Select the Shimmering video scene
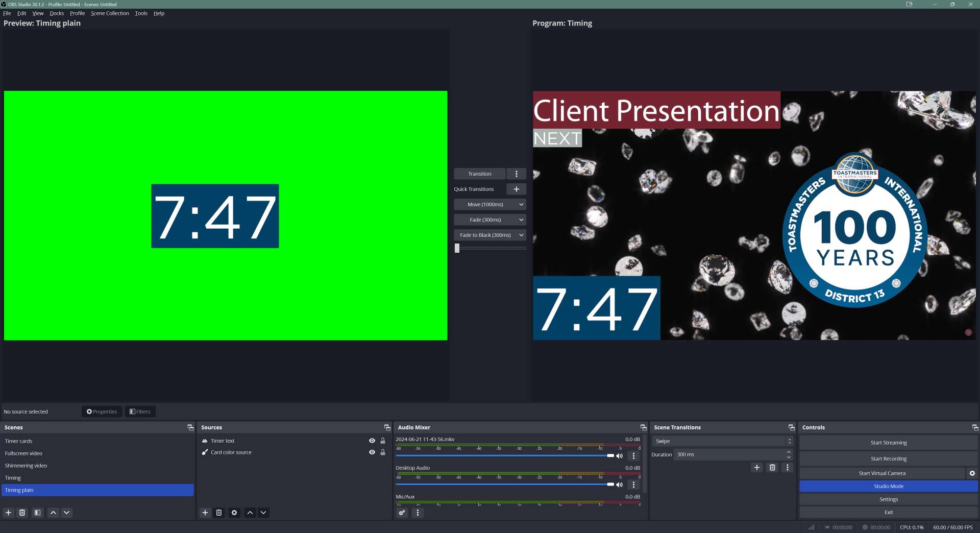The height and width of the screenshot is (533, 980). click(x=26, y=466)
